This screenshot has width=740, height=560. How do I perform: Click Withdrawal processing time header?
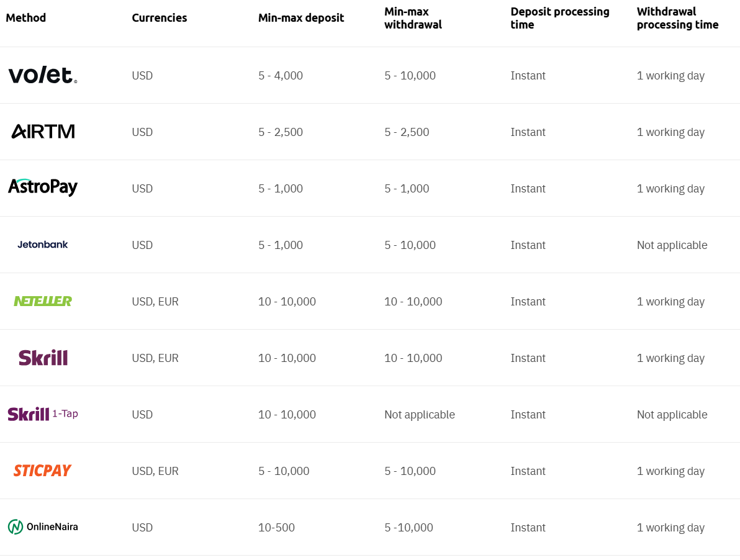tap(677, 18)
